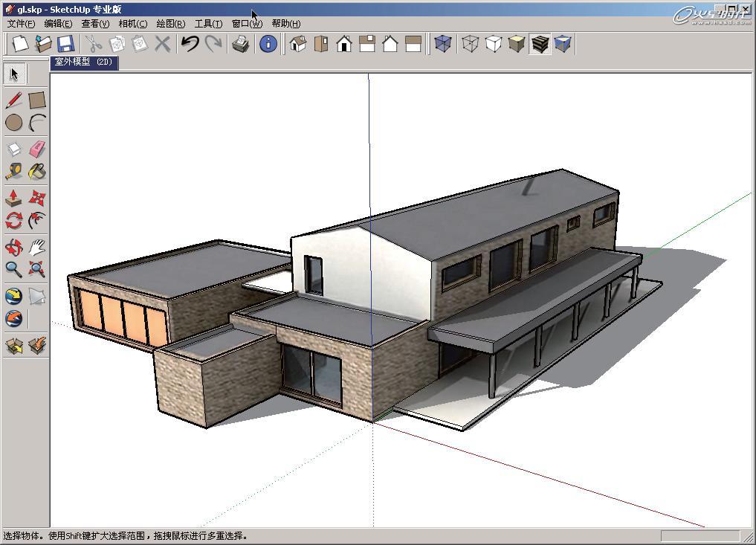Select the Push/Pull tool

pos(14,198)
